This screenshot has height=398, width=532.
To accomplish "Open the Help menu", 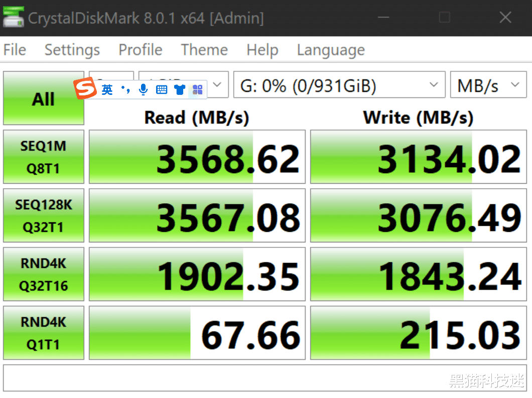I will coord(262,50).
